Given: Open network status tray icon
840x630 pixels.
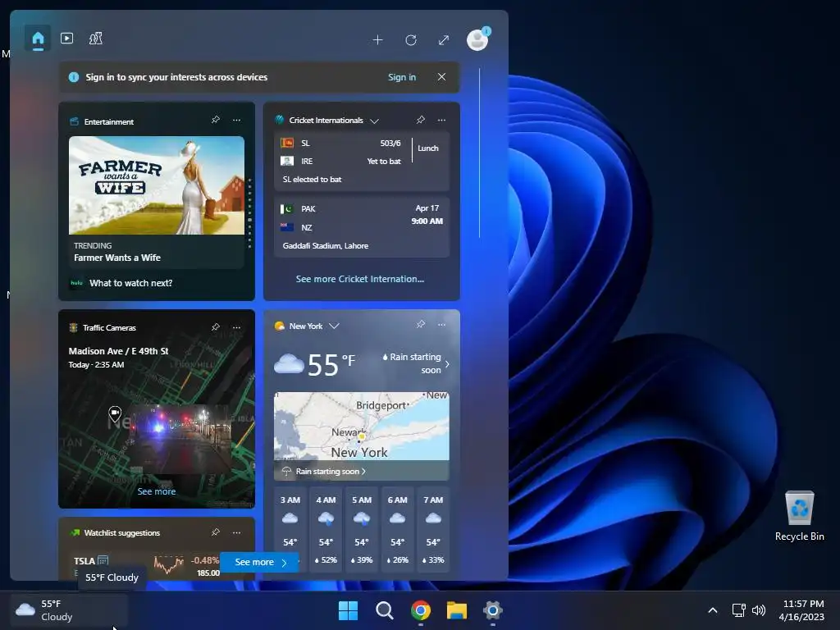Looking at the screenshot, I should [x=739, y=610].
